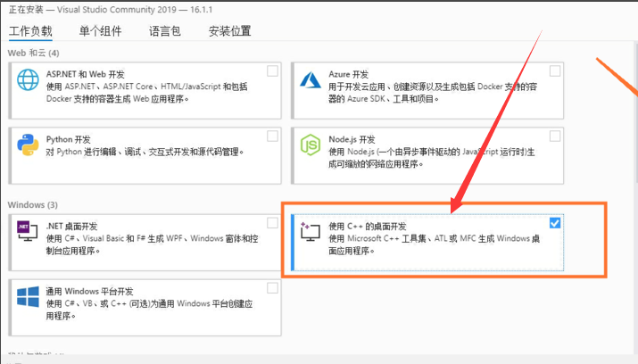This screenshot has width=638, height=364.
Task: Enable the ASP.NET 和 Web 开发 checkbox
Action: tap(273, 71)
